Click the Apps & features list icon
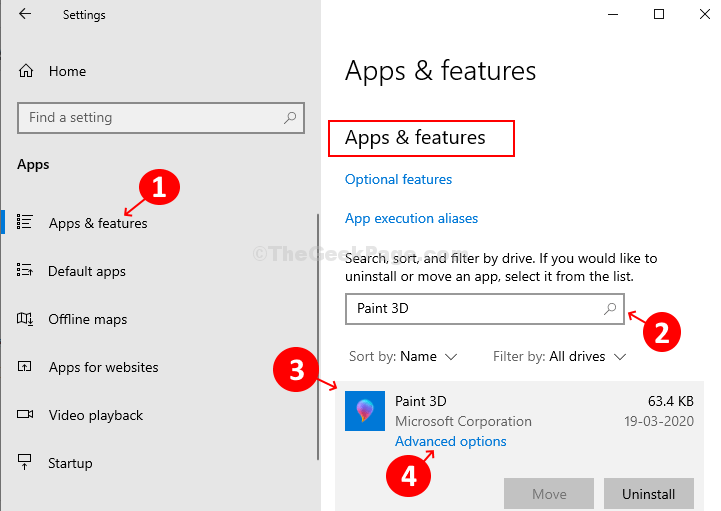Viewport: 721px width, 511px height. (24, 222)
